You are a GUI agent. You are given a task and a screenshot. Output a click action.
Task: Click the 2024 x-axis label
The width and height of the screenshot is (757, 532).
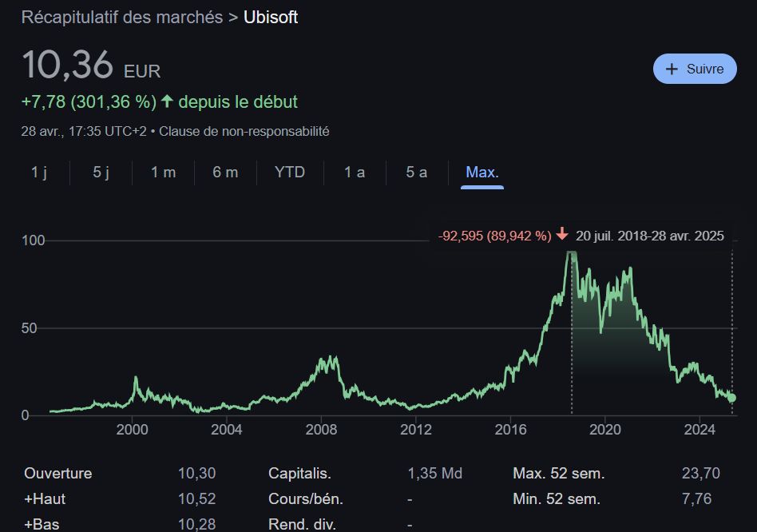[x=700, y=429]
